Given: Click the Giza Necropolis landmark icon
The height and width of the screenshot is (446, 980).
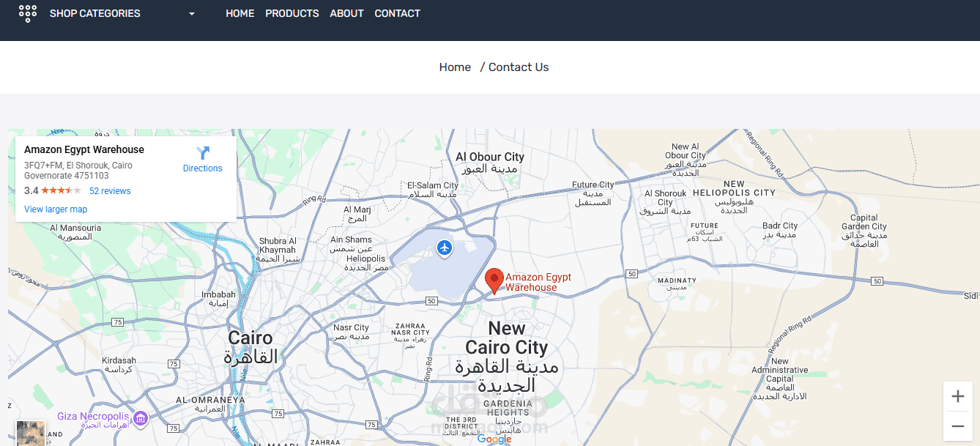Looking at the screenshot, I should tap(141, 418).
